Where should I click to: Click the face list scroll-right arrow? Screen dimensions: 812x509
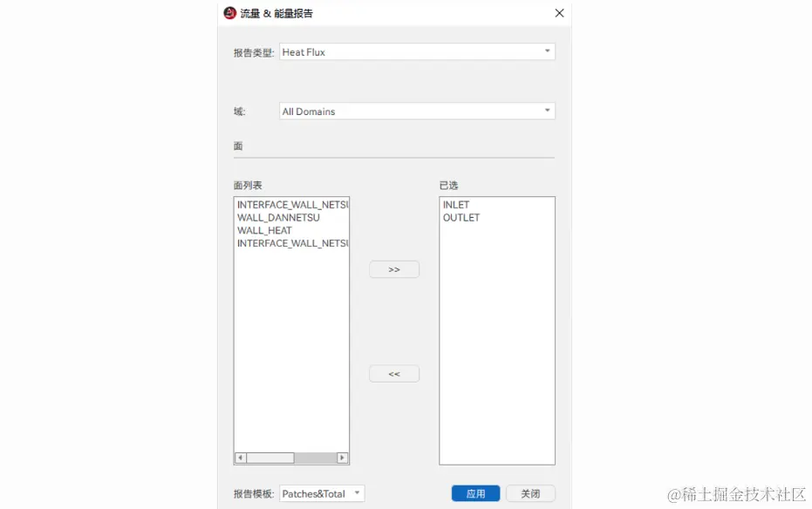click(342, 458)
